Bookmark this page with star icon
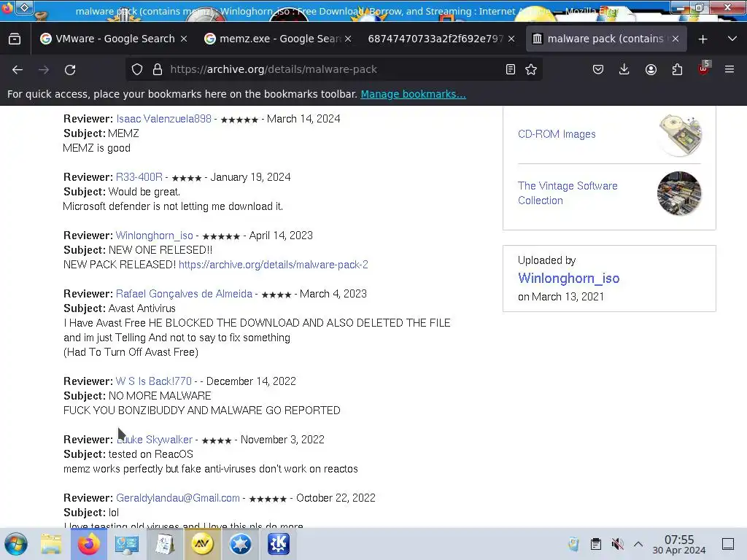Viewport: 747px width, 560px height. 531,69
